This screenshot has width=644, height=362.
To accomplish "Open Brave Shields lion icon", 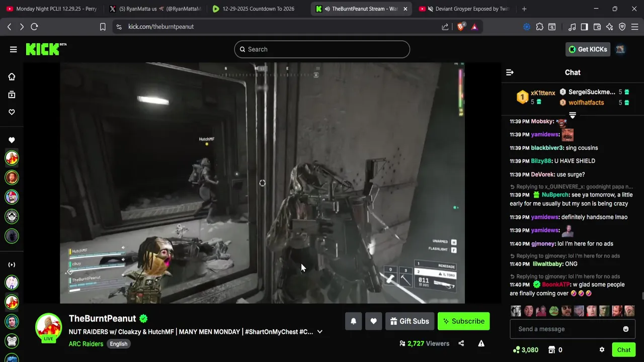I will (460, 27).
